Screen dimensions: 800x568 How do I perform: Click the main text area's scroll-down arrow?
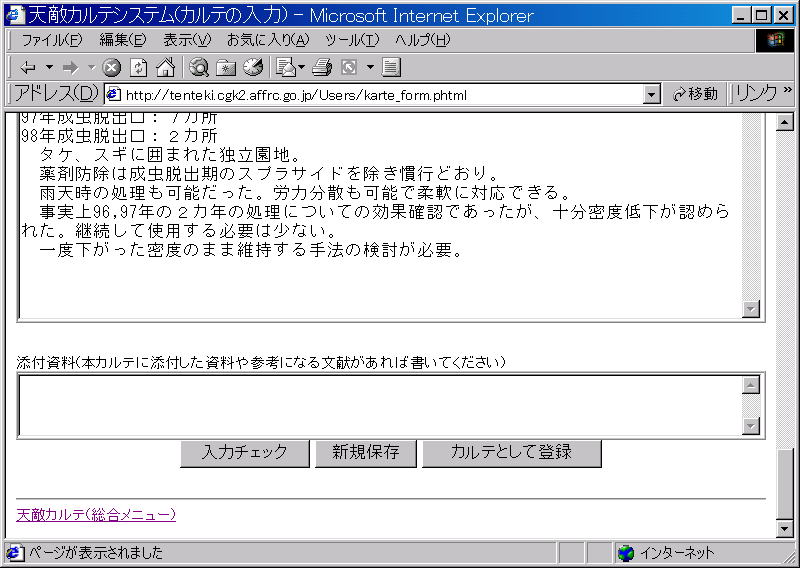coord(751,309)
